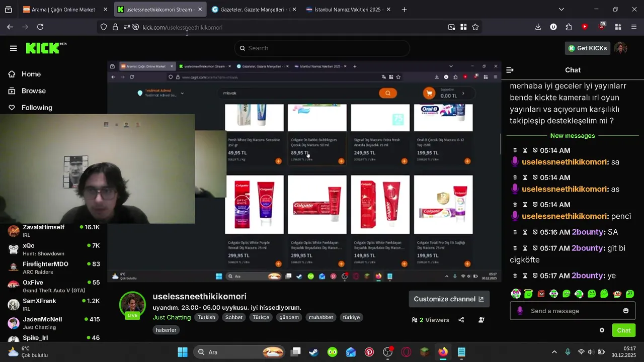Click the green Chat send button
Viewport: 644px width, 362px height.
tap(624, 330)
